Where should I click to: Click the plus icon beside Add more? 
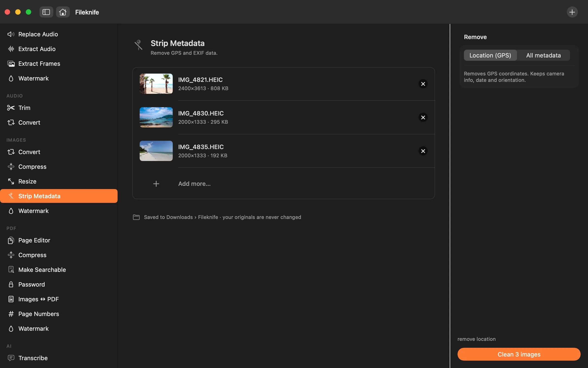[156, 184]
